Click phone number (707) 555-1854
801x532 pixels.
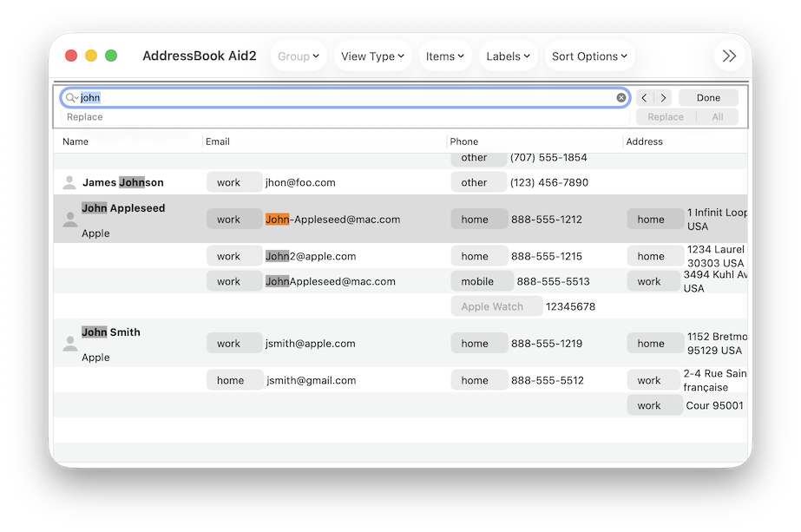tap(548, 157)
